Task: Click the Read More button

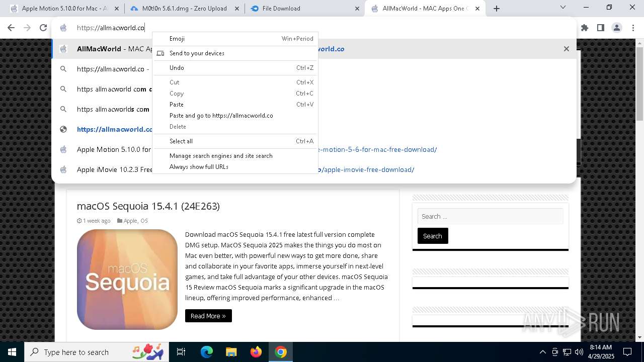Action: [x=208, y=316]
